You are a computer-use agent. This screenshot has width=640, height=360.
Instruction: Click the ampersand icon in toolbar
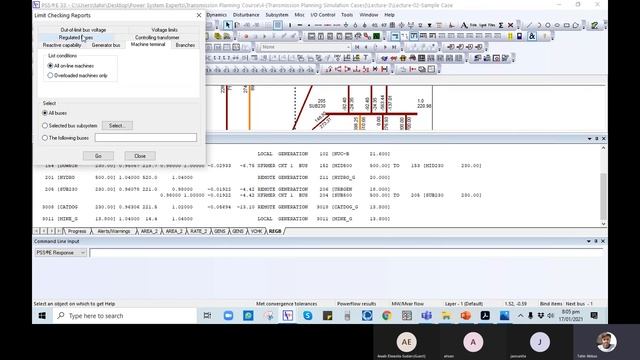531,36
